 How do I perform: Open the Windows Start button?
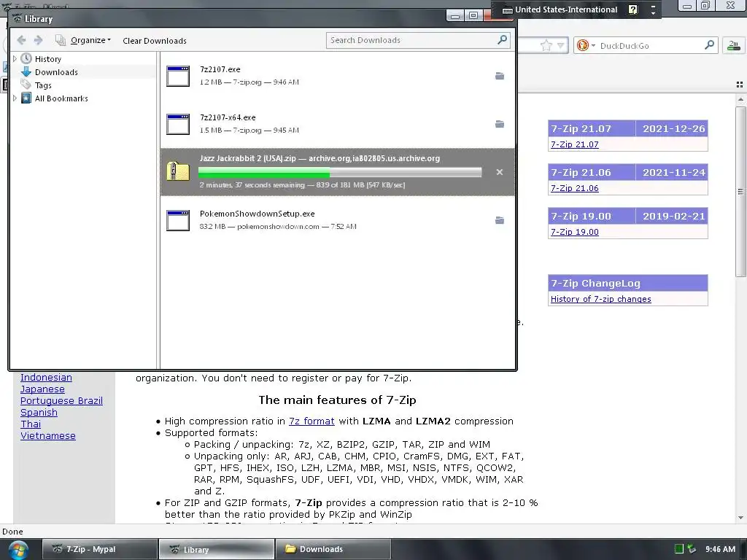click(18, 550)
